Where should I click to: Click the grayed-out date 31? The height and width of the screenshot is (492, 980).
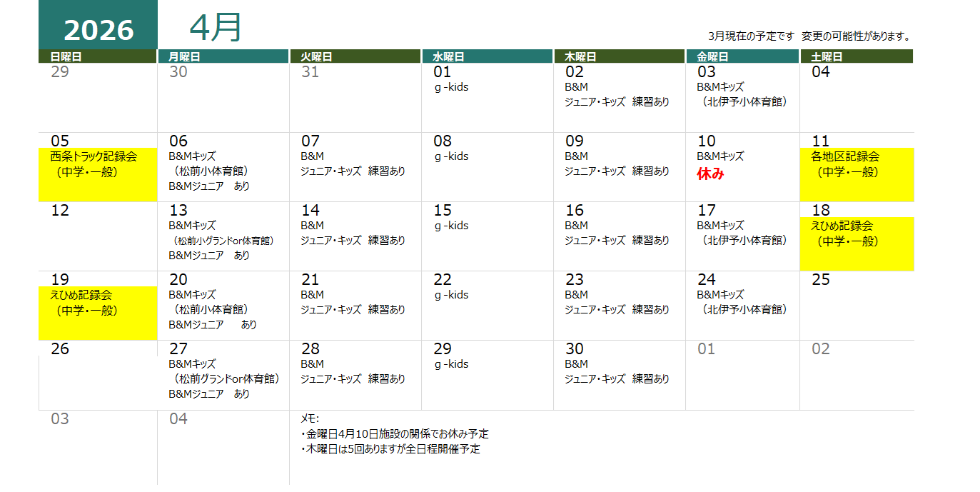[x=310, y=72]
